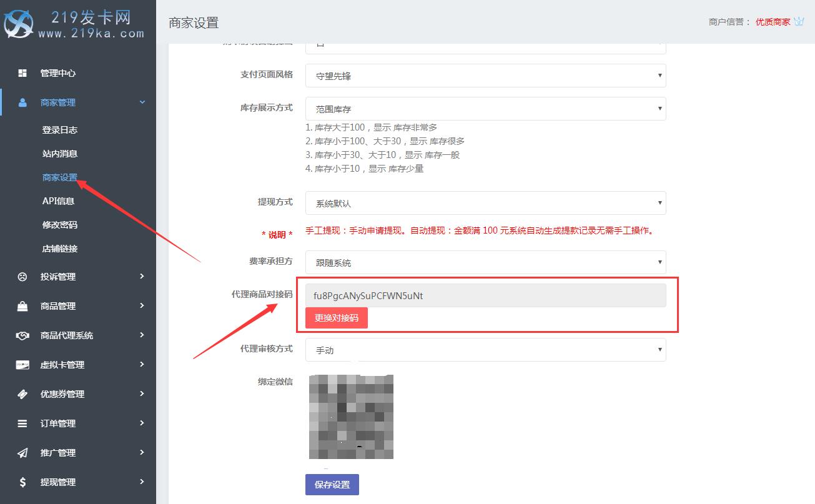Click the 虚拟卡管理 card icon

point(22,365)
